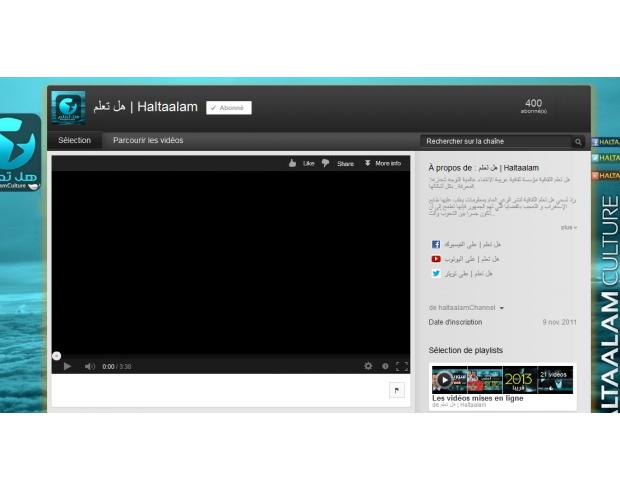Click the channel search magnifier icon
620x490 pixels.
click(578, 142)
